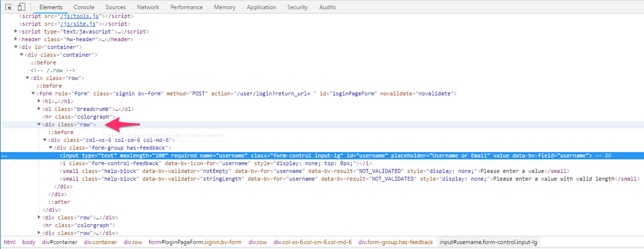This screenshot has width=644, height=249.
Task: Select the ::after pseudo element row
Action: point(59,202)
